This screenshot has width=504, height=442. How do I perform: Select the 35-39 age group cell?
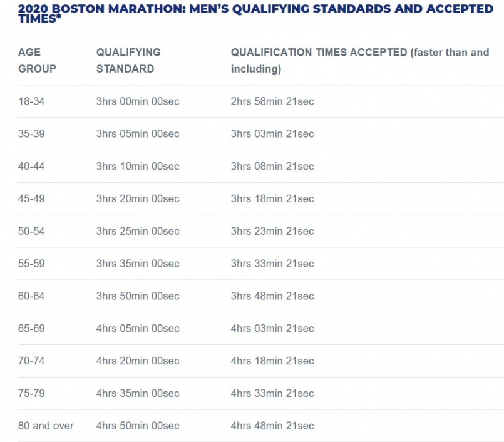(x=31, y=134)
